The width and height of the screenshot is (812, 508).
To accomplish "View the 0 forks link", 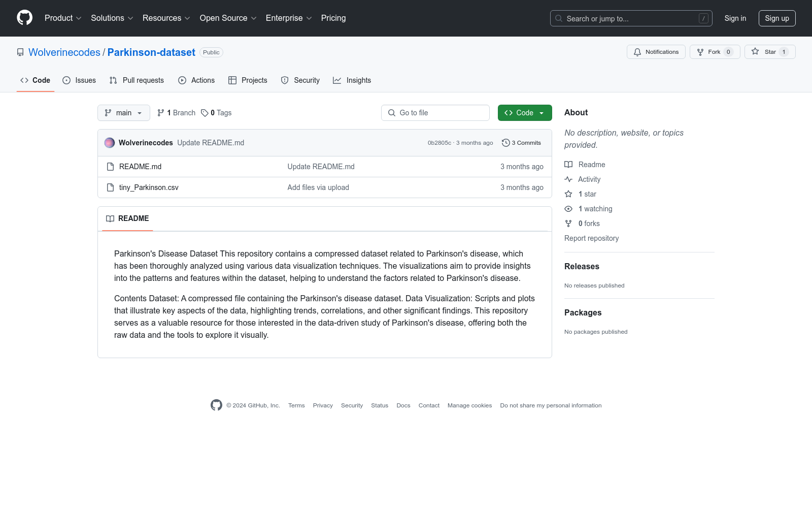I will [582, 224].
